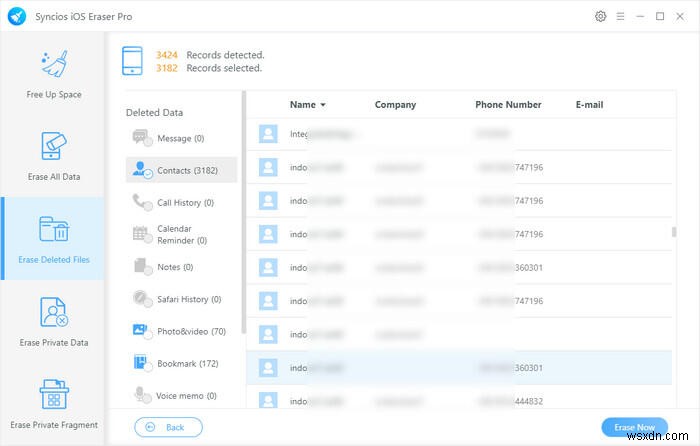Viewport: 700px width, 446px height.
Task: Open Erase Private Data section
Action: click(54, 321)
